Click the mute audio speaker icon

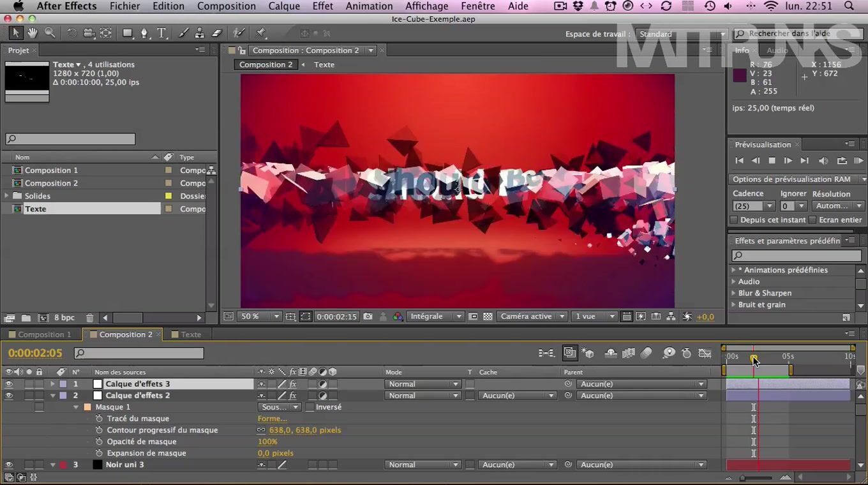click(823, 161)
